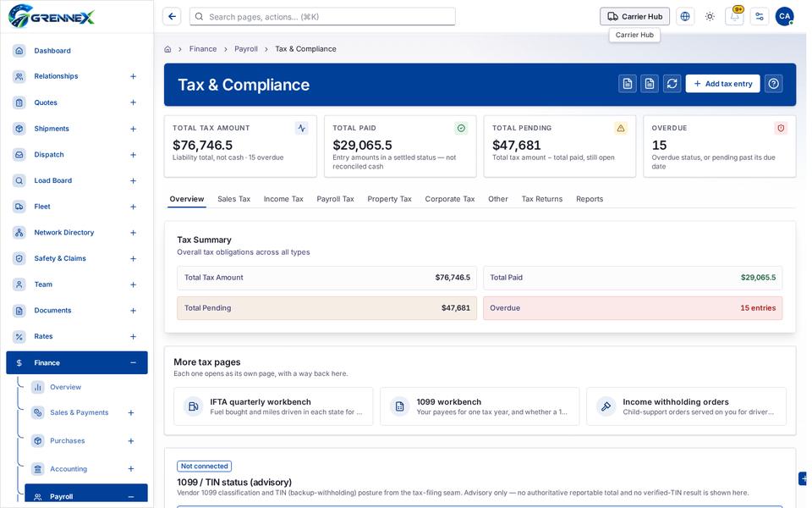Open the IFTA quarterly workbench card

coord(273,406)
